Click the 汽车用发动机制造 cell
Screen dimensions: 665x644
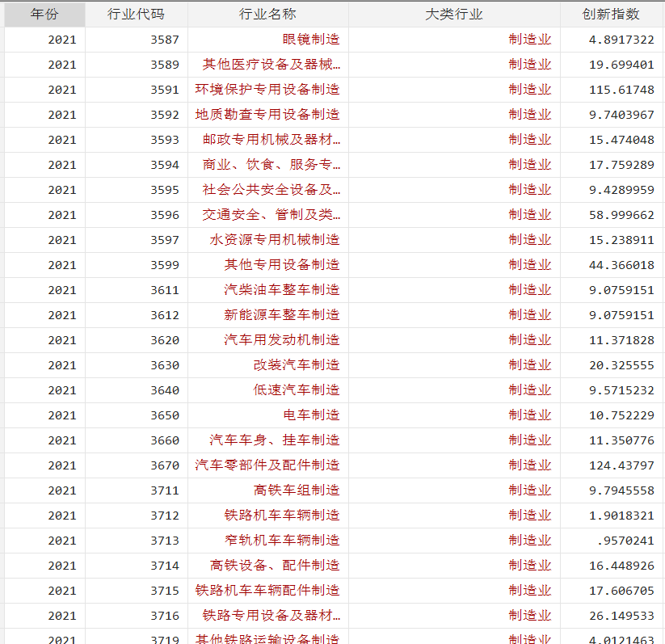[268, 340]
